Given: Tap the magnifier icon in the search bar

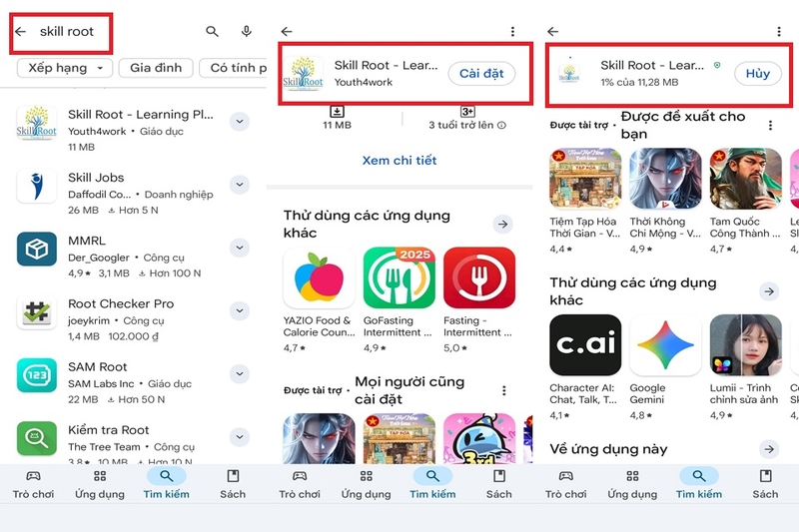Looking at the screenshot, I should pyautogui.click(x=212, y=32).
